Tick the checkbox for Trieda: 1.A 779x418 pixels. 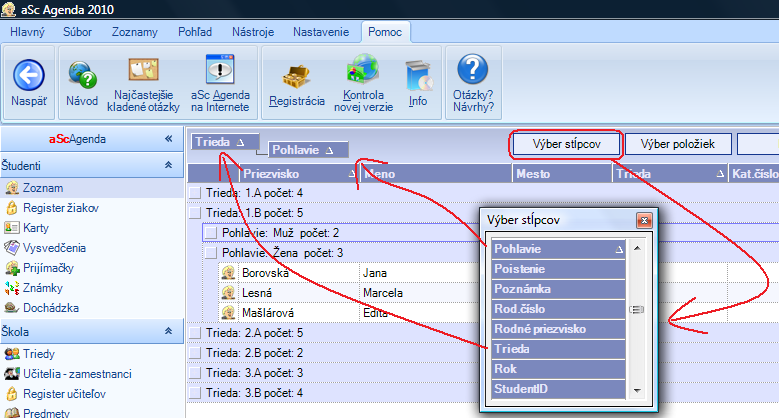[195, 193]
